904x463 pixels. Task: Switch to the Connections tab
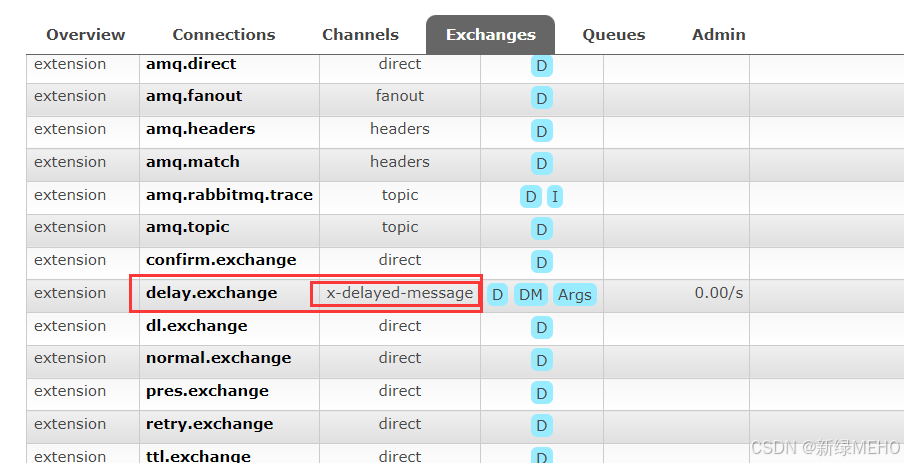[x=223, y=35]
